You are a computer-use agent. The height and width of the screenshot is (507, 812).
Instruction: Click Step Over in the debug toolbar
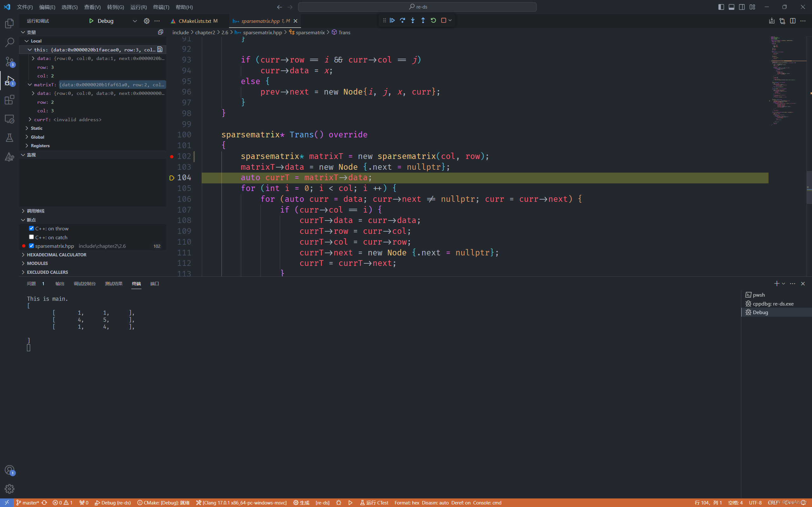point(403,20)
